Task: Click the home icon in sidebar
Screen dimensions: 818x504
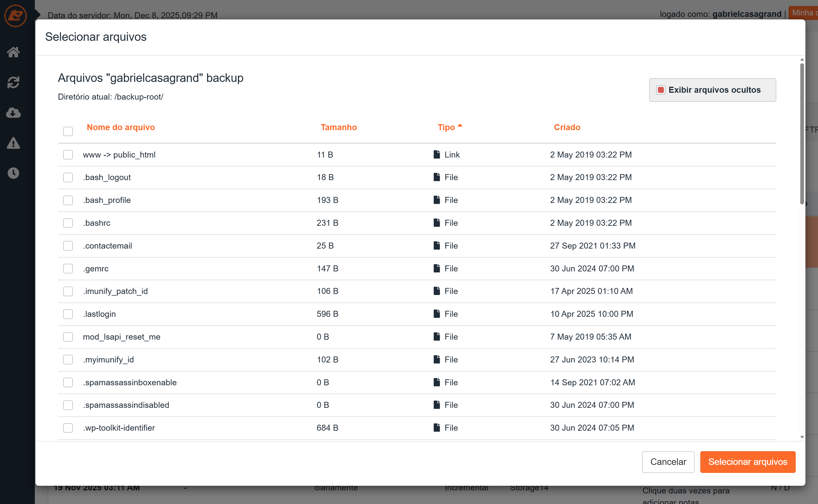Action: [13, 52]
